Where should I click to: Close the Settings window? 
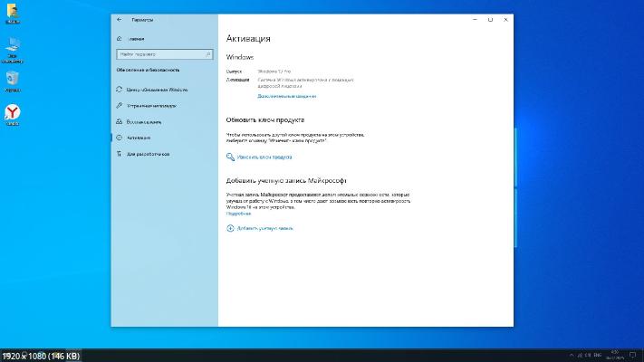click(505, 19)
